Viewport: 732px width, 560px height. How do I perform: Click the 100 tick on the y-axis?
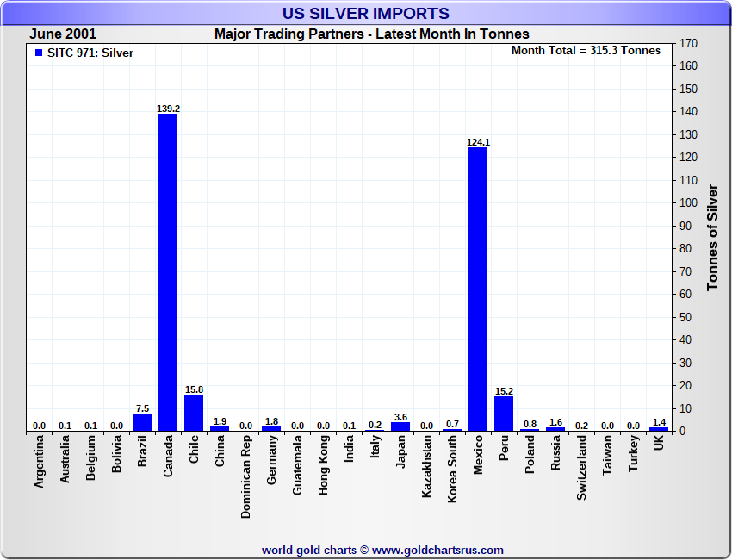(x=688, y=203)
